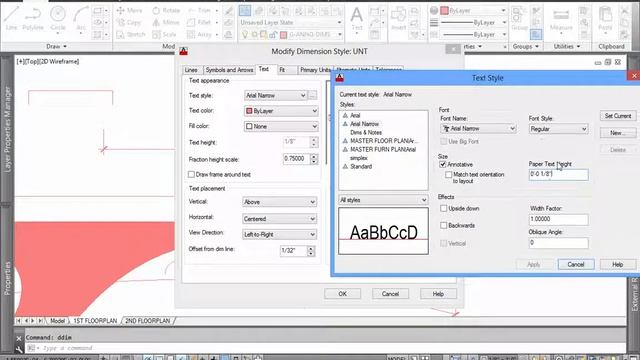Click next layout tab arrow
The width and height of the screenshot is (640, 360).
pos(33,321)
